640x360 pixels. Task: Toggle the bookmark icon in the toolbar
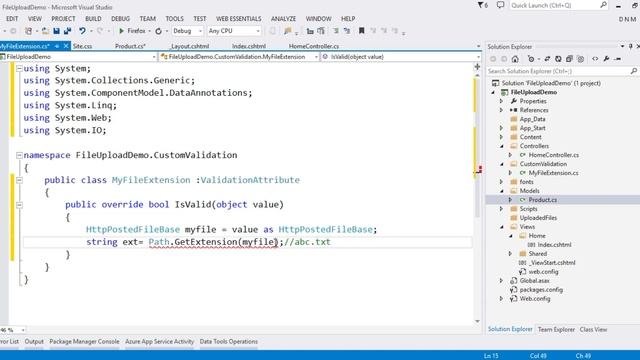pos(361,31)
